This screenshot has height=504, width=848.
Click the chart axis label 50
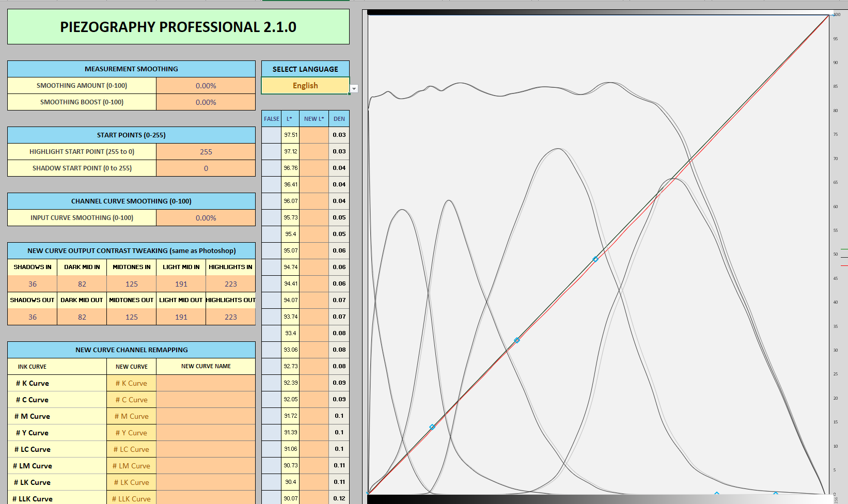835,254
